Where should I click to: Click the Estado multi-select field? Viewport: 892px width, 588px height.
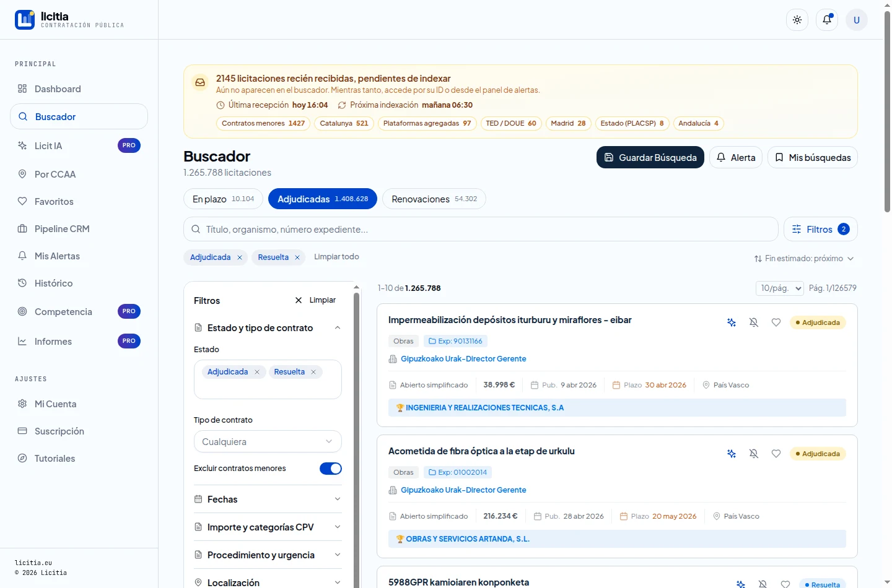tap(268, 379)
